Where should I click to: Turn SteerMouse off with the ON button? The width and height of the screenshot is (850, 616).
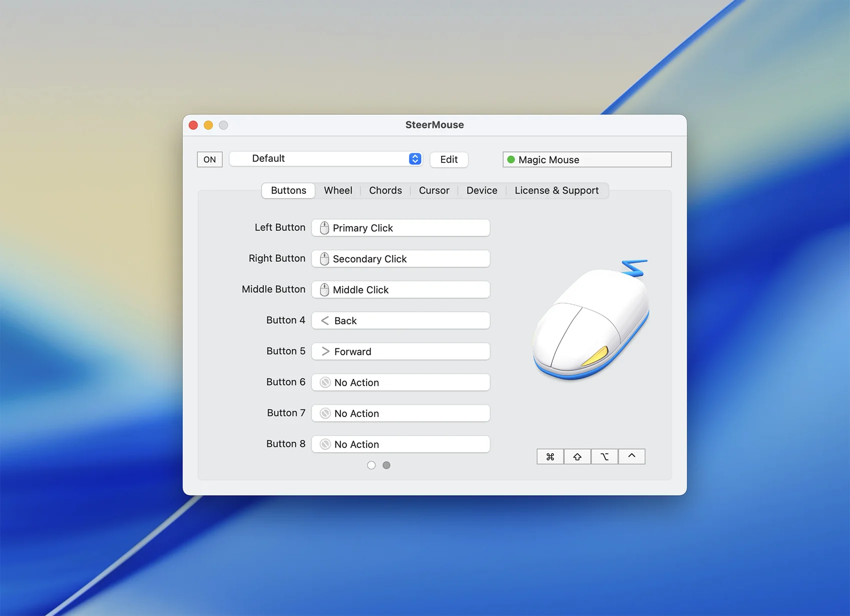click(x=210, y=159)
